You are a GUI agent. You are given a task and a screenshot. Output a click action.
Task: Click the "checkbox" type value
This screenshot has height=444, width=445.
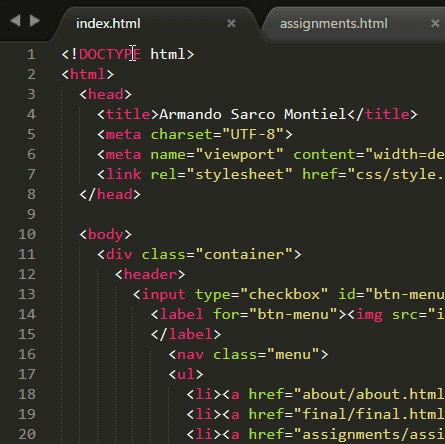(284, 294)
